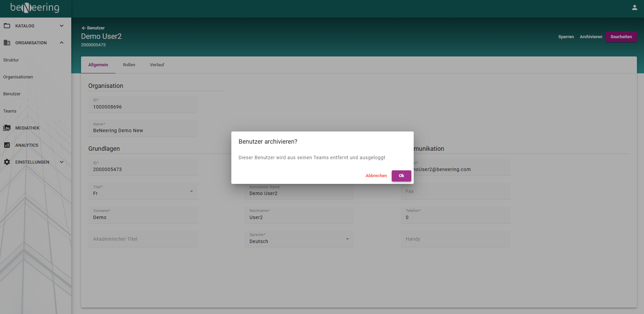Click the Organisation building icon

click(x=7, y=43)
